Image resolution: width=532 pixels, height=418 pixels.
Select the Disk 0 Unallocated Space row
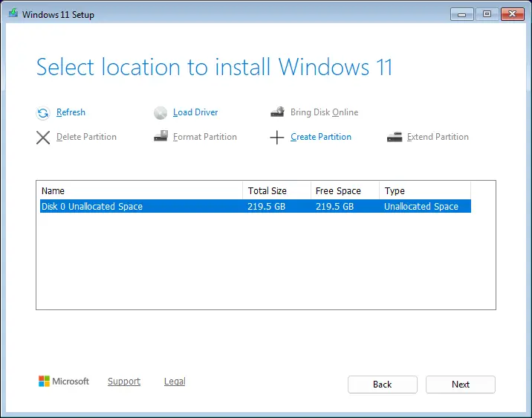(256, 207)
